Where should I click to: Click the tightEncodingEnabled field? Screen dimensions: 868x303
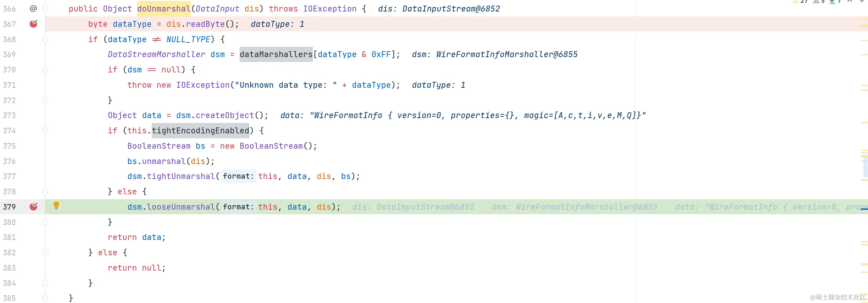click(x=200, y=131)
